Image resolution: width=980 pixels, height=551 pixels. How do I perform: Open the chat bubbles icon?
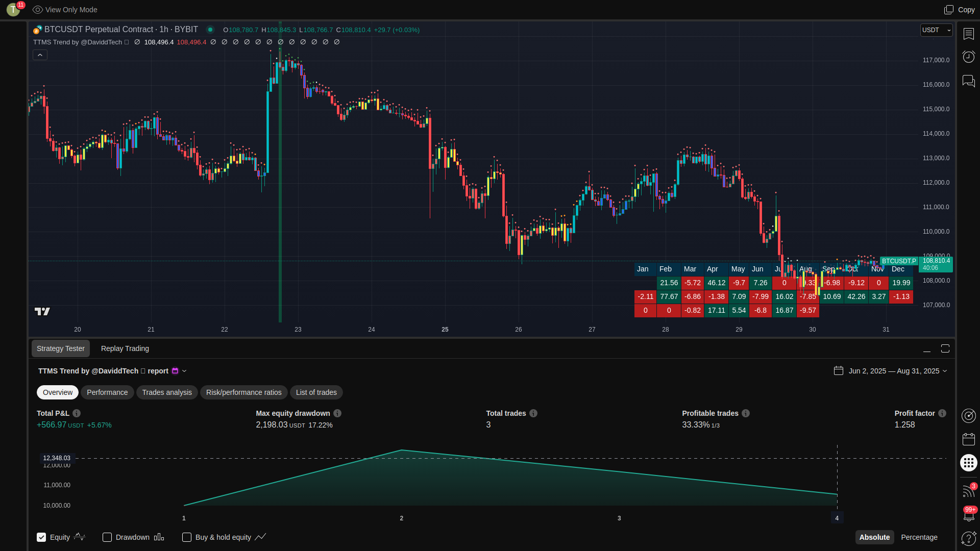coord(968,81)
